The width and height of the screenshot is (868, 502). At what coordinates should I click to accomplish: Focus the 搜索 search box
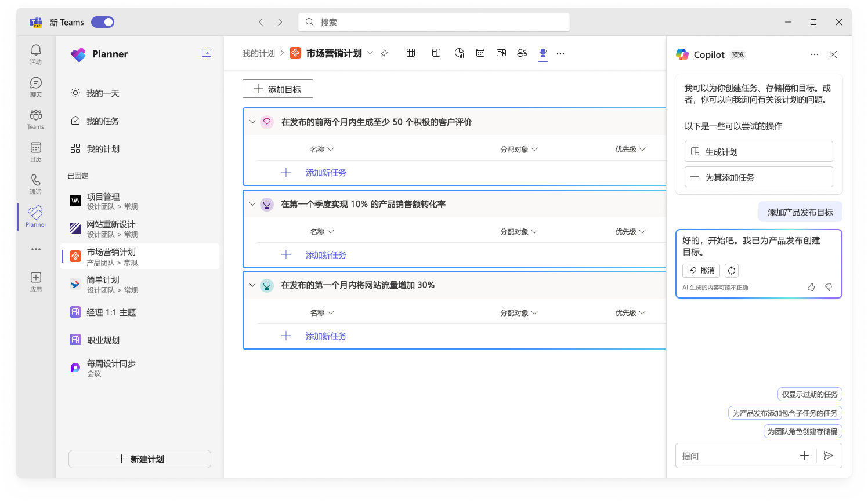point(434,22)
